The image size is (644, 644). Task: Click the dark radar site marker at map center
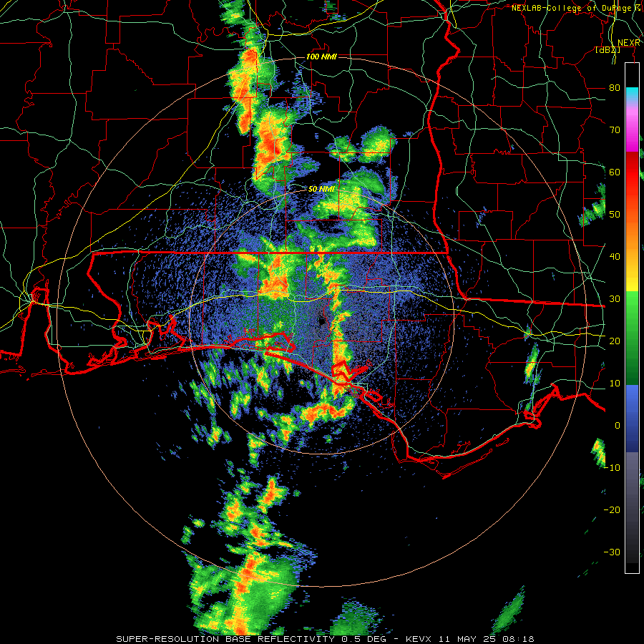coord(322,321)
